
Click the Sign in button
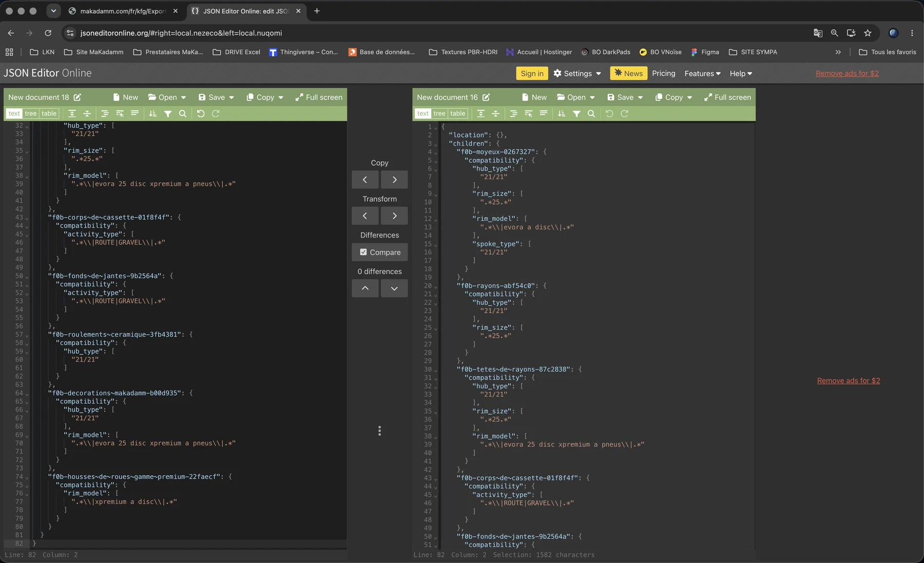point(532,73)
